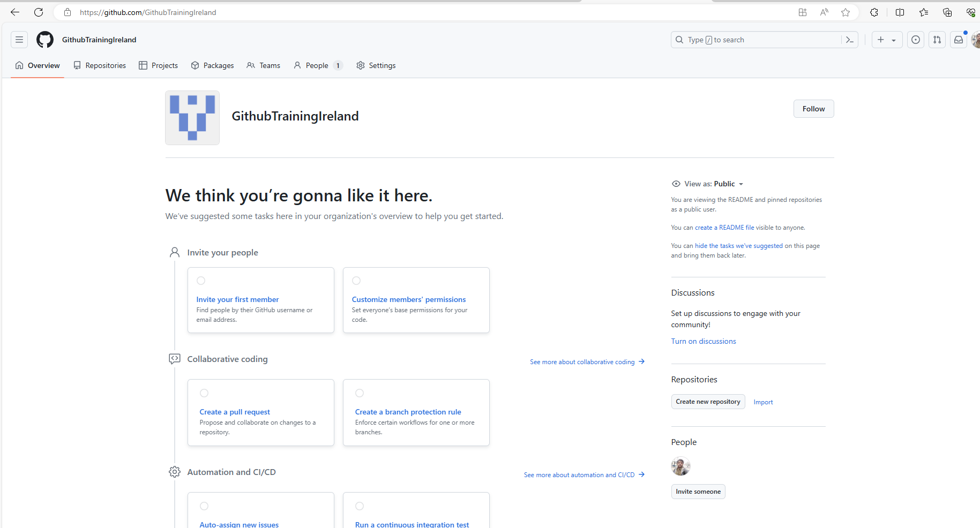The width and height of the screenshot is (980, 528).
Task: Open the browser Extensions puzzle icon
Action: [874, 12]
